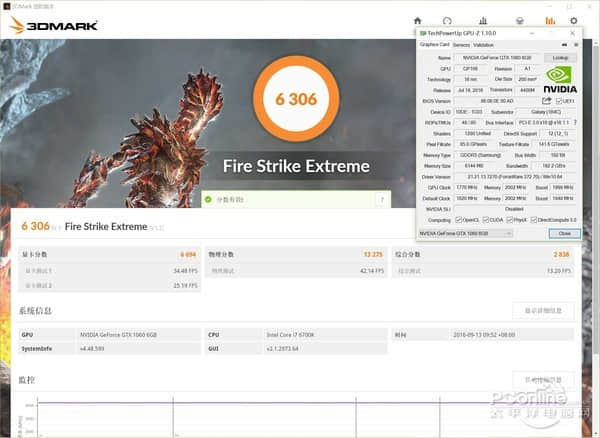Toggle the CUDA checkbox in GPU-Z
Screen dimensions: 600x438
click(x=486, y=220)
